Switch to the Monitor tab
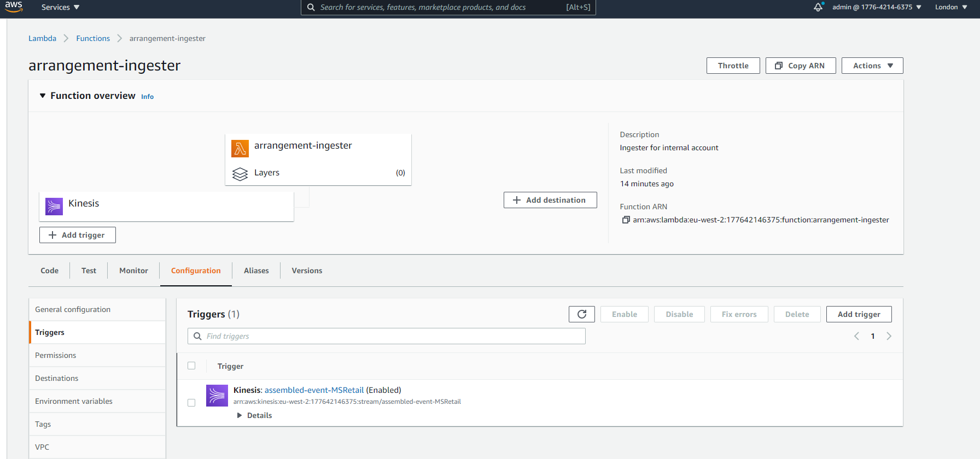 133,270
